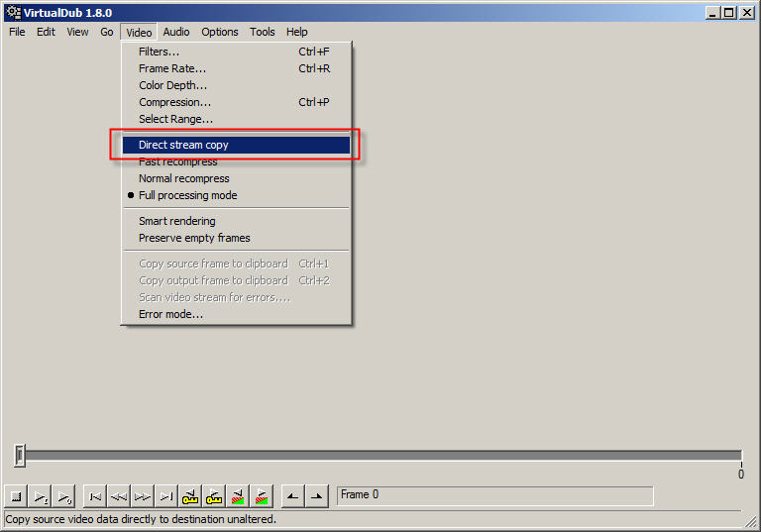Go to the next key frame
Viewport: 761px width, 532px height.
[214, 496]
